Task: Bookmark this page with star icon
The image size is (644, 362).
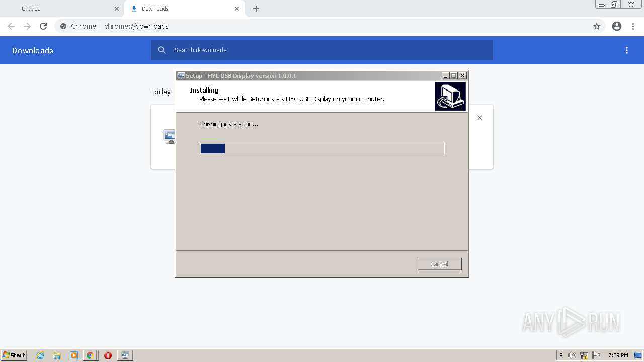Action: tap(597, 26)
